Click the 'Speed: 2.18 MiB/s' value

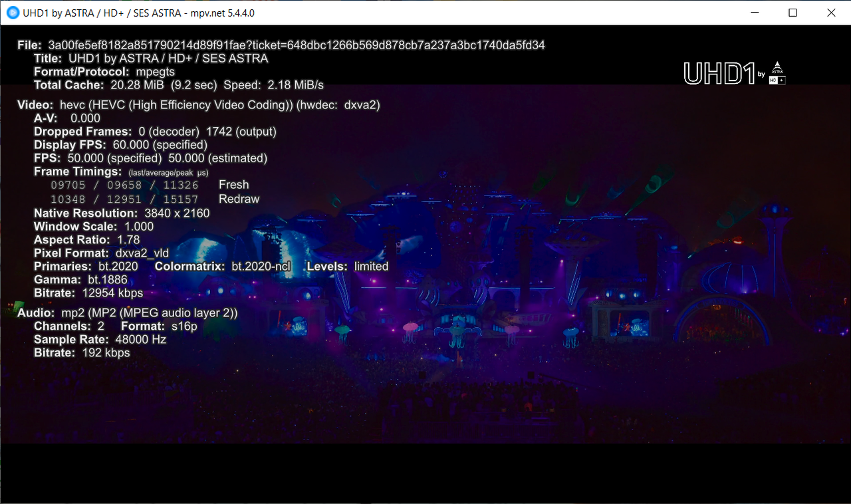pos(274,85)
